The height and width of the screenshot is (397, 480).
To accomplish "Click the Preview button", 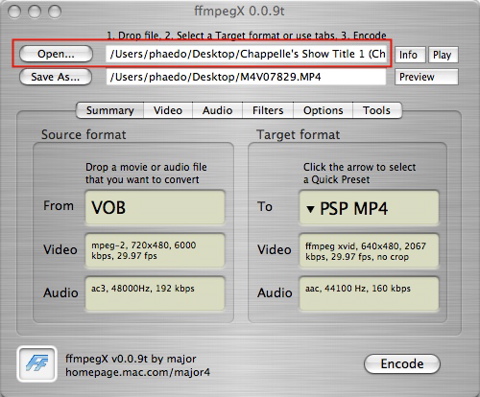I will click(426, 77).
